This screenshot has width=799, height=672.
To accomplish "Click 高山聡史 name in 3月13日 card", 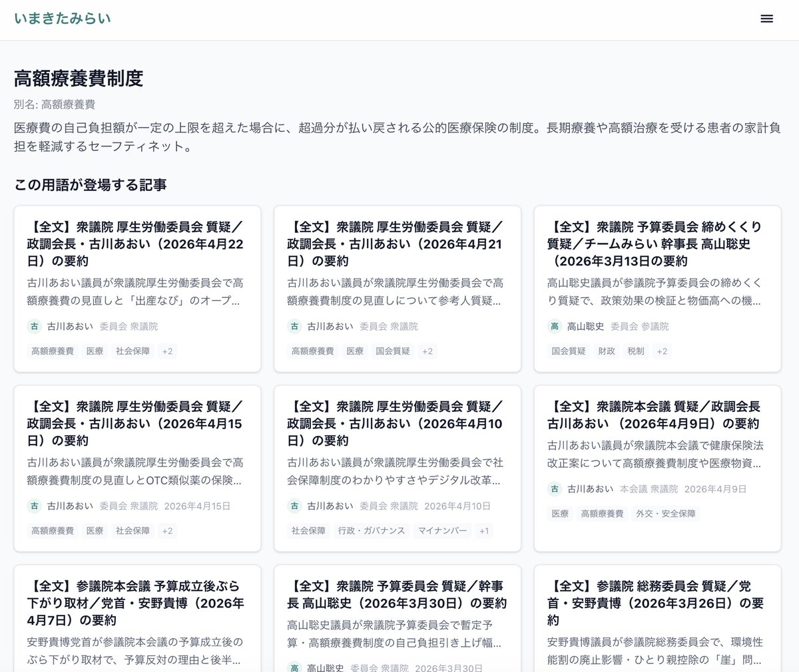I will click(x=586, y=326).
